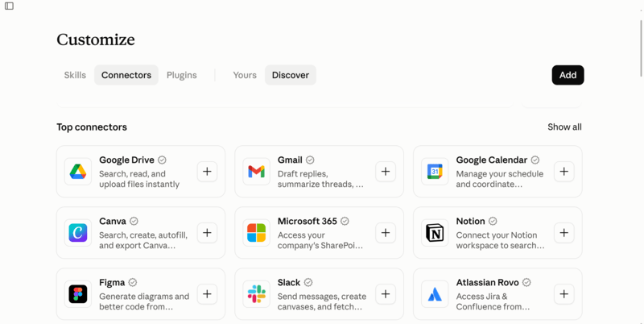Screen dimensions: 644x324
Task: Click 'Access Jira & Confluence from' description
Action: coord(493,301)
